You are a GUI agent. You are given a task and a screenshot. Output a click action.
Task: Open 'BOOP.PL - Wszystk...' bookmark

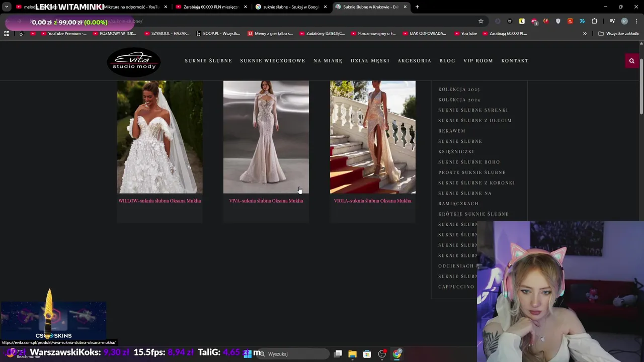tap(218, 33)
